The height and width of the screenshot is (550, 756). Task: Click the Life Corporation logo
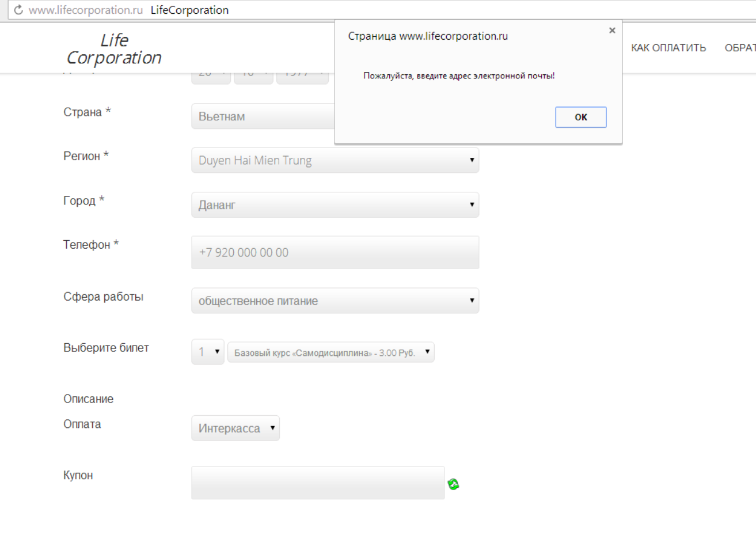pos(114,49)
